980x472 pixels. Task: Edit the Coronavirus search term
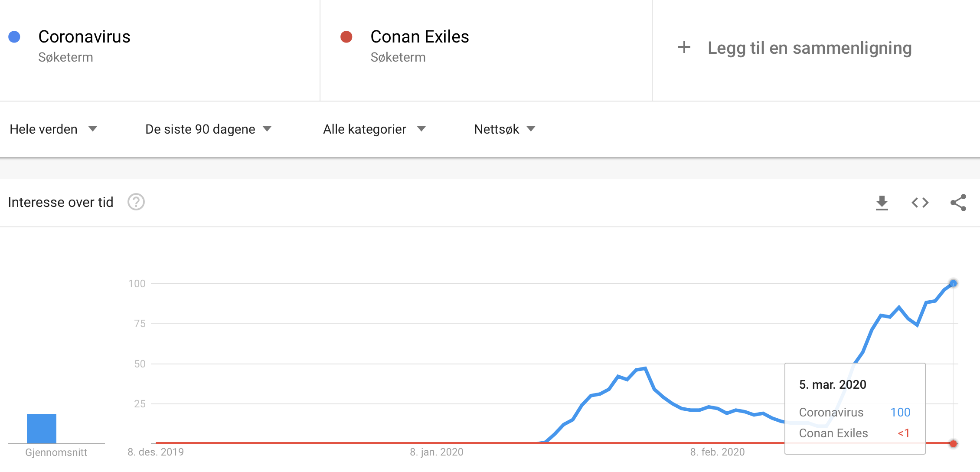pos(84,37)
